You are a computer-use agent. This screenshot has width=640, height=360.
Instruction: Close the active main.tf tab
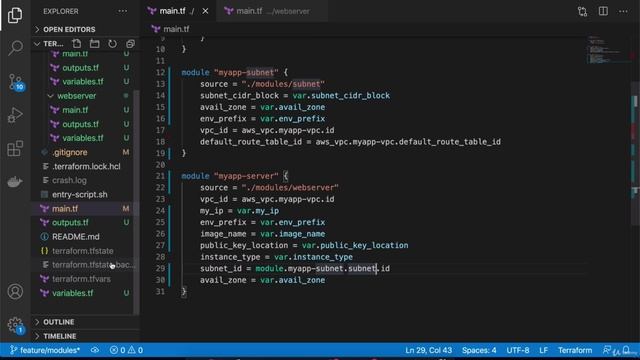pos(205,11)
